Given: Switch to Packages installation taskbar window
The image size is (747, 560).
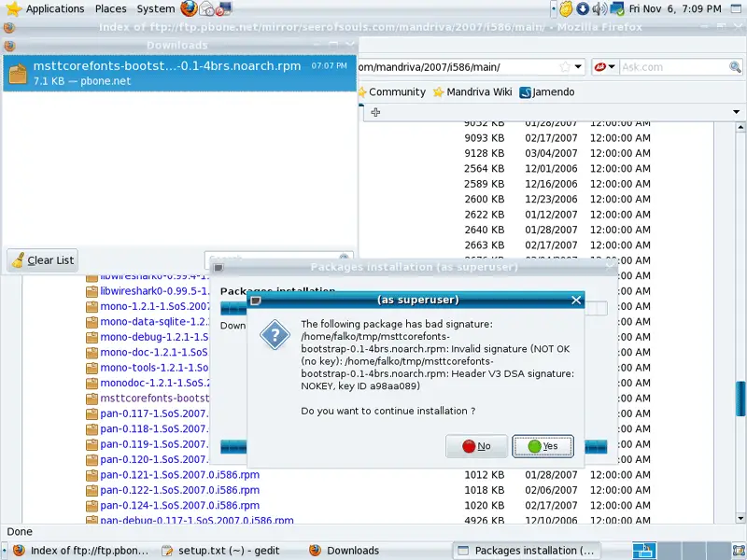Looking at the screenshot, I should (526, 551).
